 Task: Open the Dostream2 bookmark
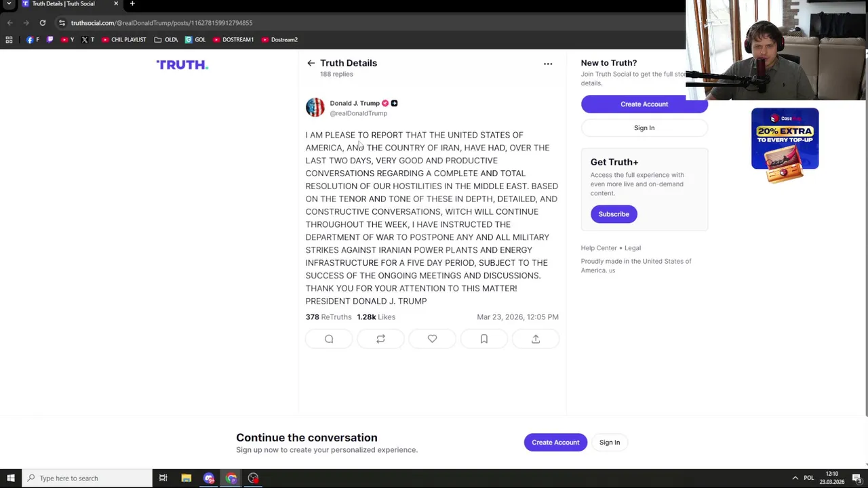279,40
